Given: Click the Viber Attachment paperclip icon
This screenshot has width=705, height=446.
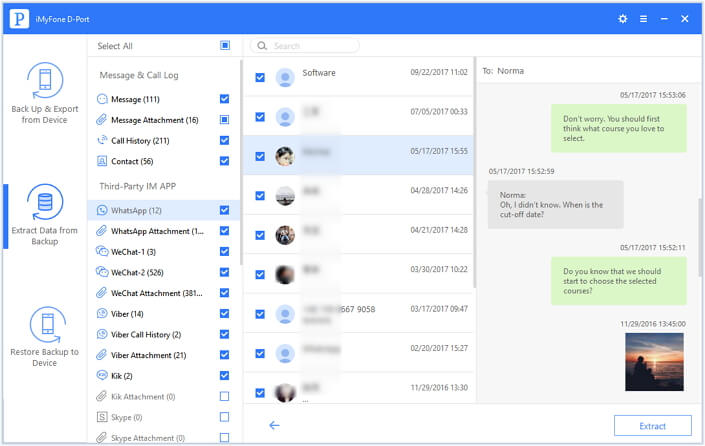Looking at the screenshot, I should pos(102,355).
